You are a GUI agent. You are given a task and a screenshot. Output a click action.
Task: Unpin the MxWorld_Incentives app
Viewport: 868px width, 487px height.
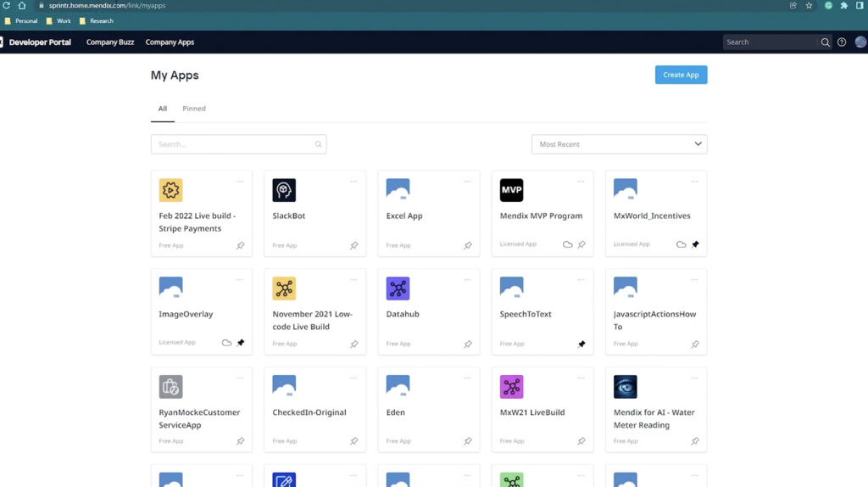tap(695, 244)
